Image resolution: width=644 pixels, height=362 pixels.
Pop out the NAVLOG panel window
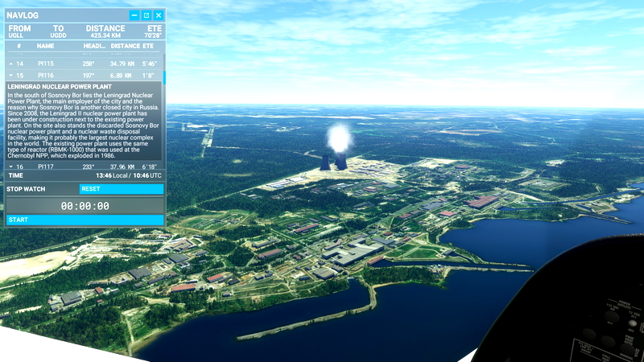[x=147, y=15]
